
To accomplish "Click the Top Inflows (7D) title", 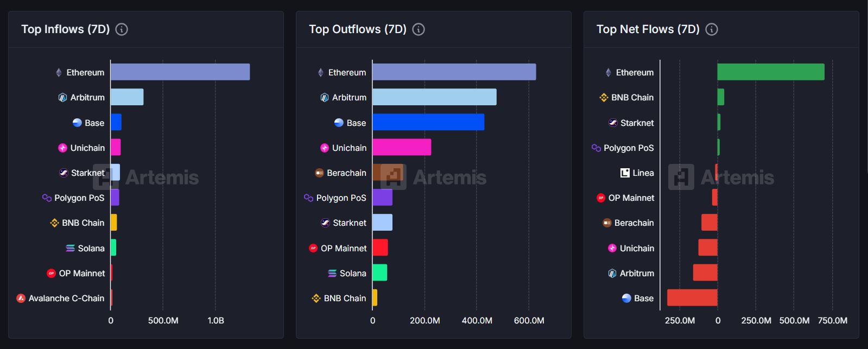I will tap(66, 29).
